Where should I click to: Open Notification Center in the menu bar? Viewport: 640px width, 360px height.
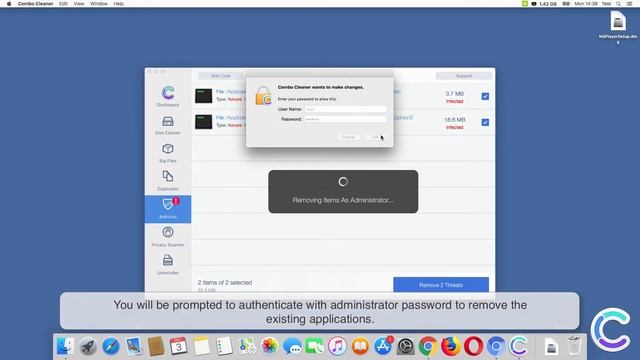[629, 4]
